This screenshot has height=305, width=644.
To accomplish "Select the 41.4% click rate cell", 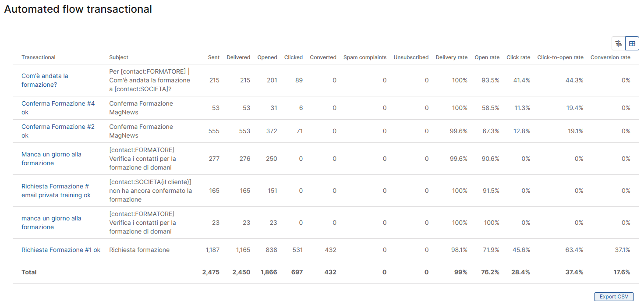I will pos(522,80).
